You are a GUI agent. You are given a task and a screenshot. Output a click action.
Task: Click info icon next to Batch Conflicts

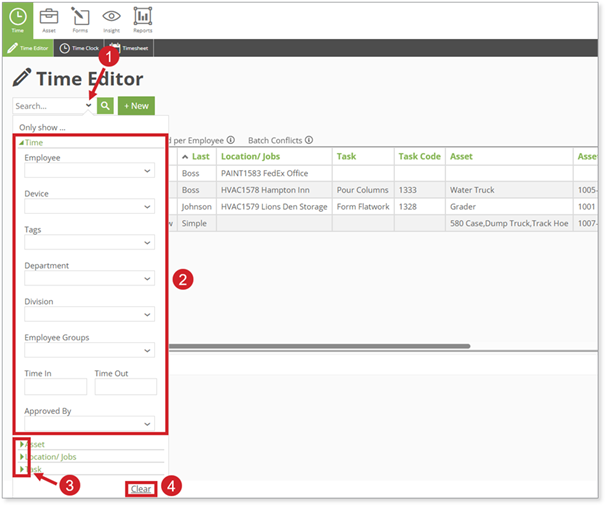pos(309,141)
